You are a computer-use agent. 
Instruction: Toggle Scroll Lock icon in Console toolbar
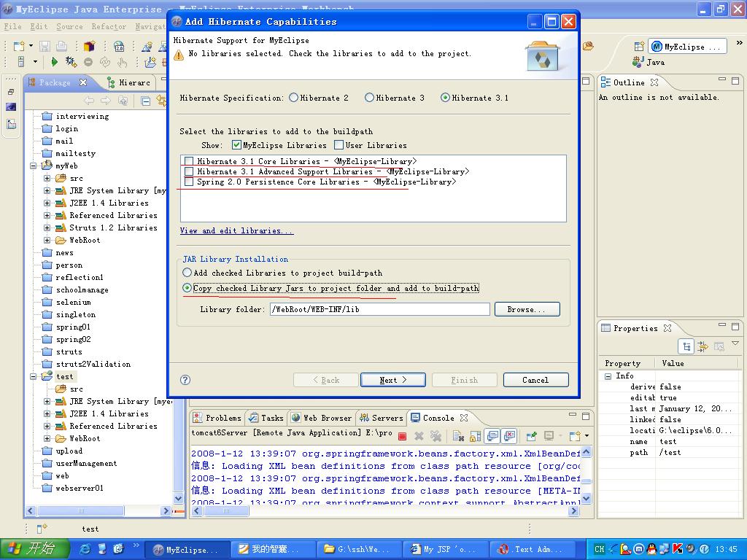[x=475, y=436]
